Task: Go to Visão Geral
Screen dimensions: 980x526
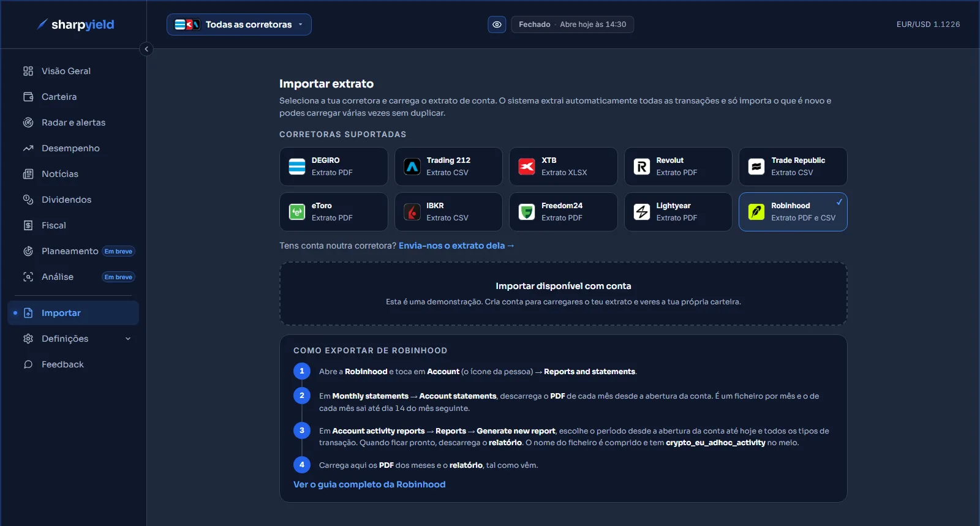Action: pyautogui.click(x=73, y=71)
